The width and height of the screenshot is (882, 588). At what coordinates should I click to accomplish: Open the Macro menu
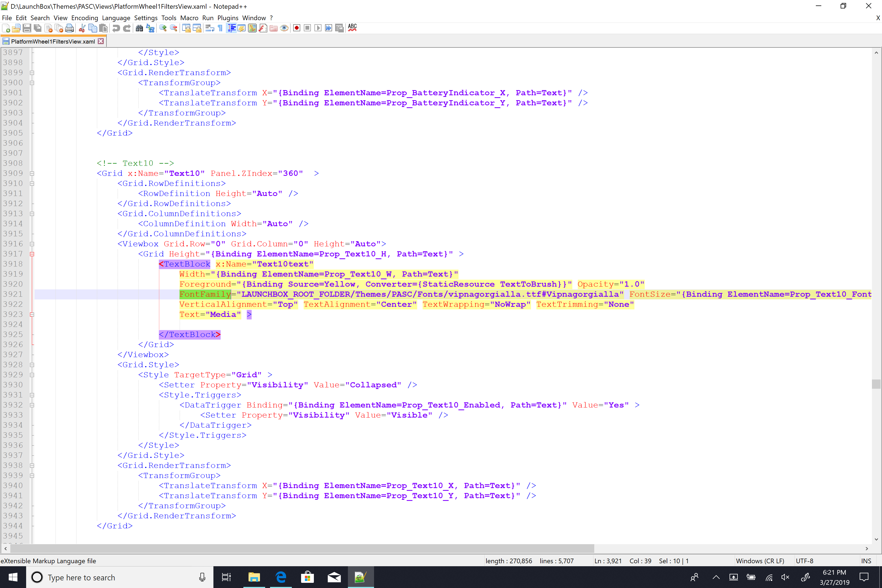click(x=189, y=18)
